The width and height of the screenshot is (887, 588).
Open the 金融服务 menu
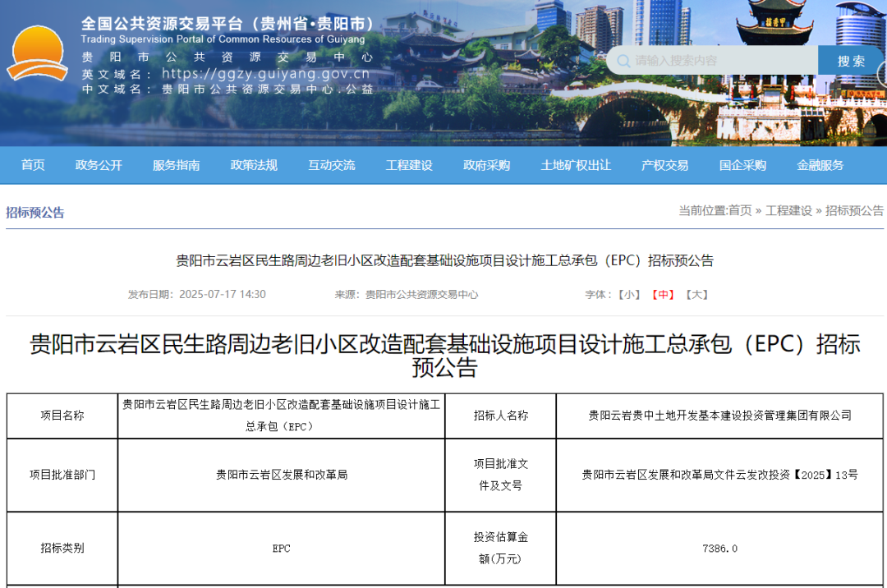pyautogui.click(x=818, y=165)
